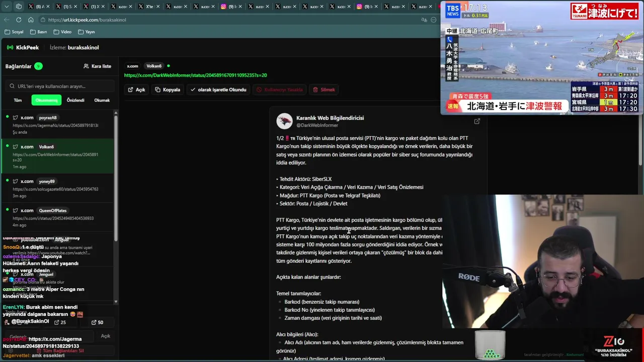Click the poyrazAB username tag
The height and width of the screenshot is (362, 644).
[x=48, y=118]
